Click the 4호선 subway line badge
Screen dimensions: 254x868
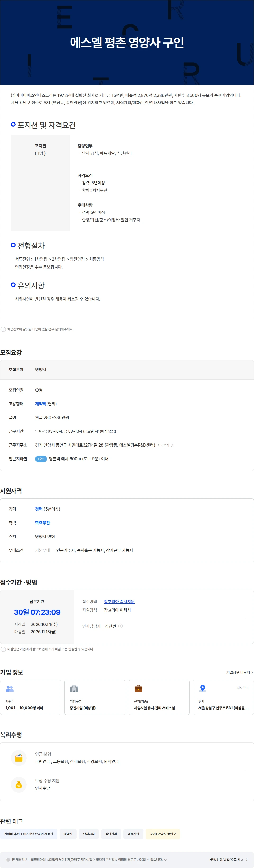(41, 458)
